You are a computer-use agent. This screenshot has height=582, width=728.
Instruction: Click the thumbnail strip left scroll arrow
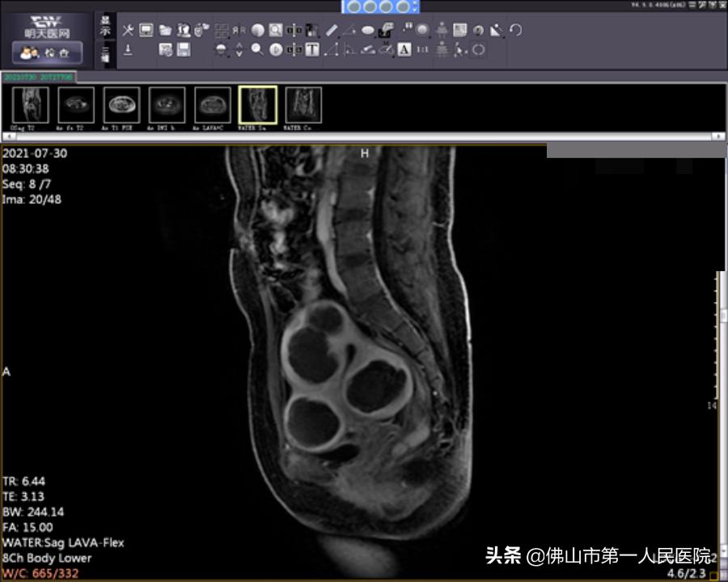tap(8, 136)
